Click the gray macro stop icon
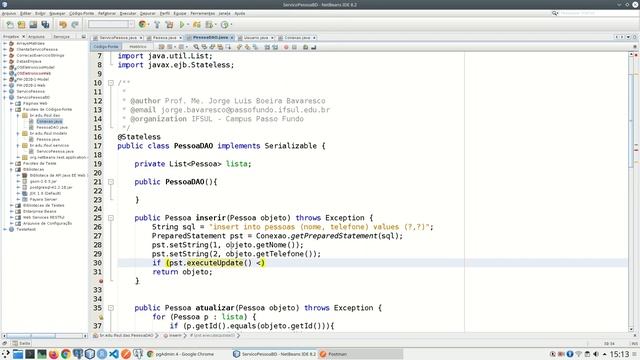 294,47
